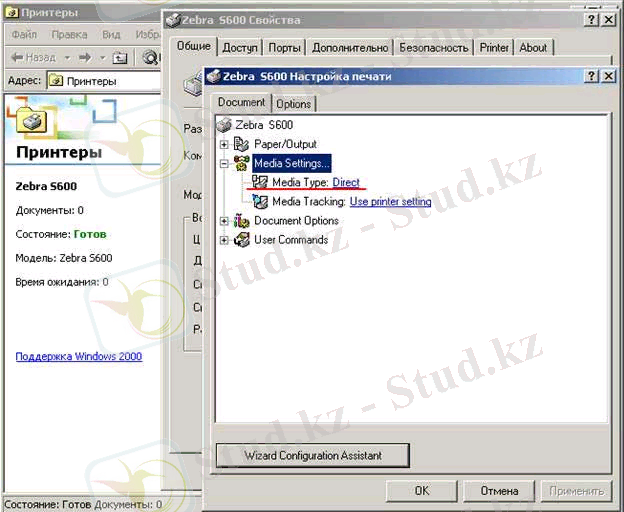Screen dimensions: 624x512
Task: Click the large printers folder image in Принтеры pane
Action: click(32, 121)
